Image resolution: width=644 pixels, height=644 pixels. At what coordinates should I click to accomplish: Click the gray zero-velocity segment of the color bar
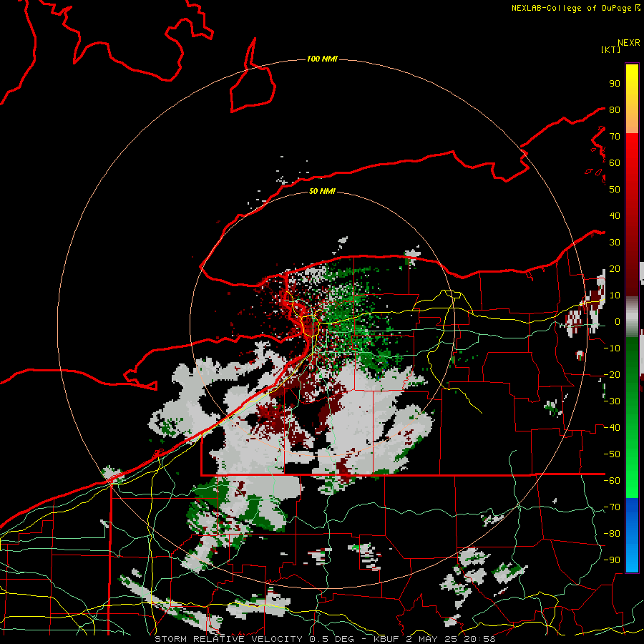click(632, 317)
